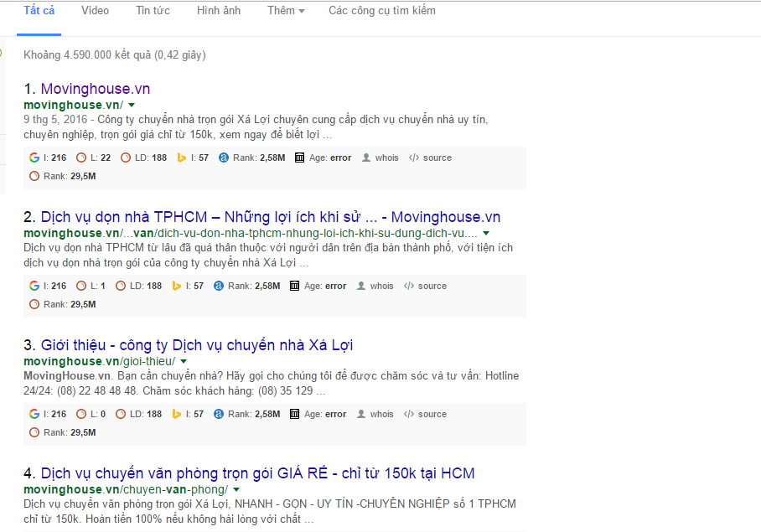Click Bing index icon in result 1
Screen dimensions: 761x532
tap(182, 158)
